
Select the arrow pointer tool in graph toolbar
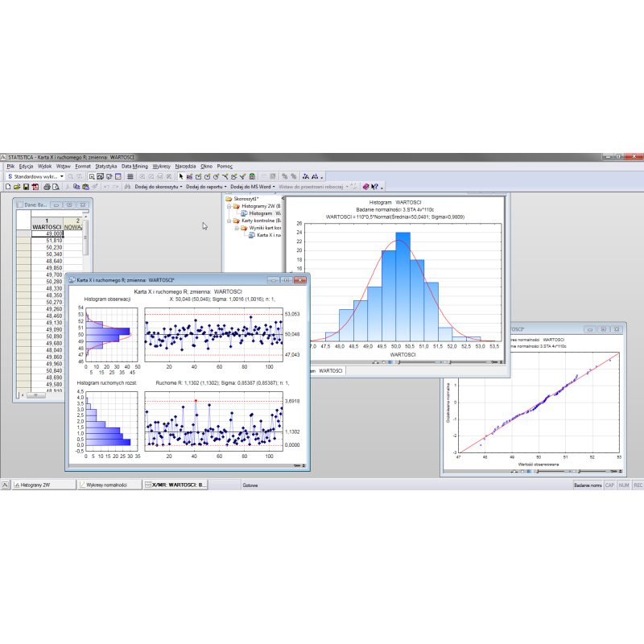tap(181, 175)
